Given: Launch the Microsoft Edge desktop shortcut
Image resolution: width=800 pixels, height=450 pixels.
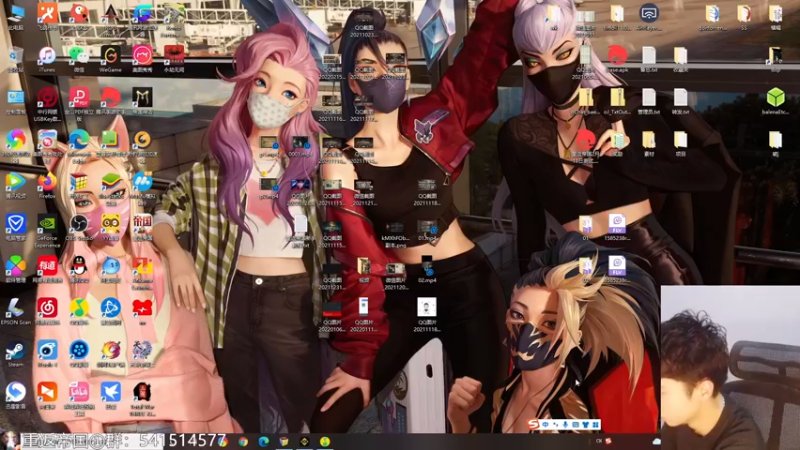Looking at the screenshot, I should tap(79, 139).
